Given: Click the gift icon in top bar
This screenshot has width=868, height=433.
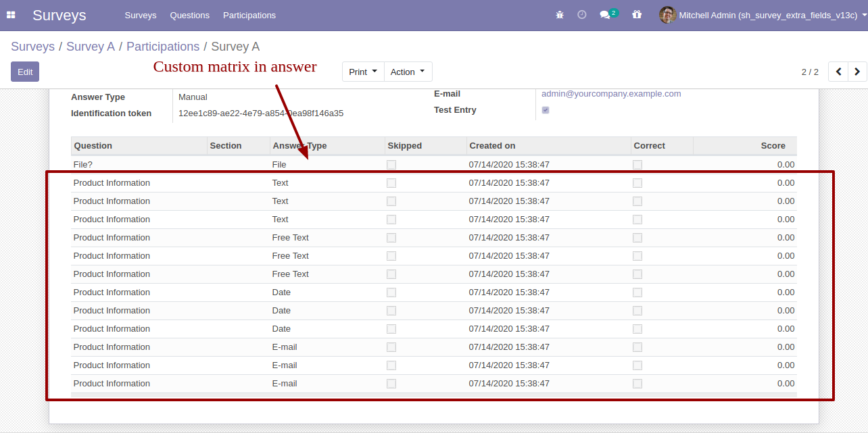Looking at the screenshot, I should (x=637, y=15).
